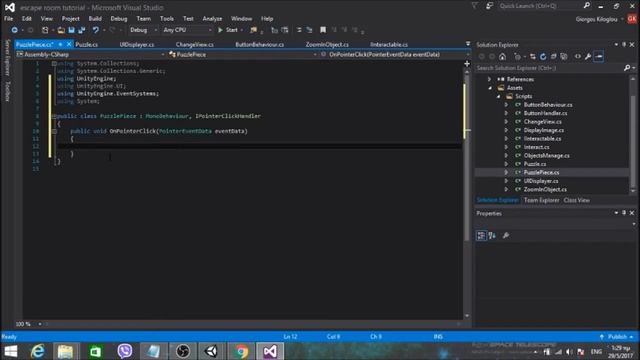Click the View Code icon in Solution Explorer
The height and width of the screenshot is (360, 640).
578,56
